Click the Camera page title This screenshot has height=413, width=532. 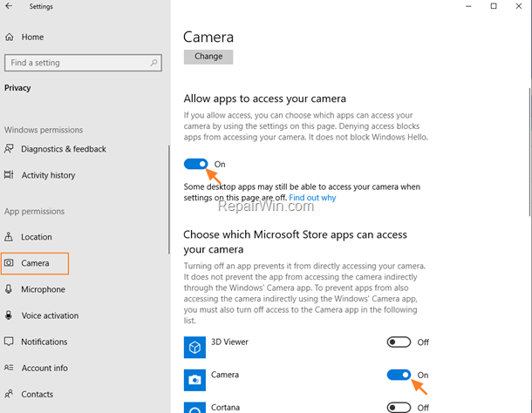tap(208, 37)
